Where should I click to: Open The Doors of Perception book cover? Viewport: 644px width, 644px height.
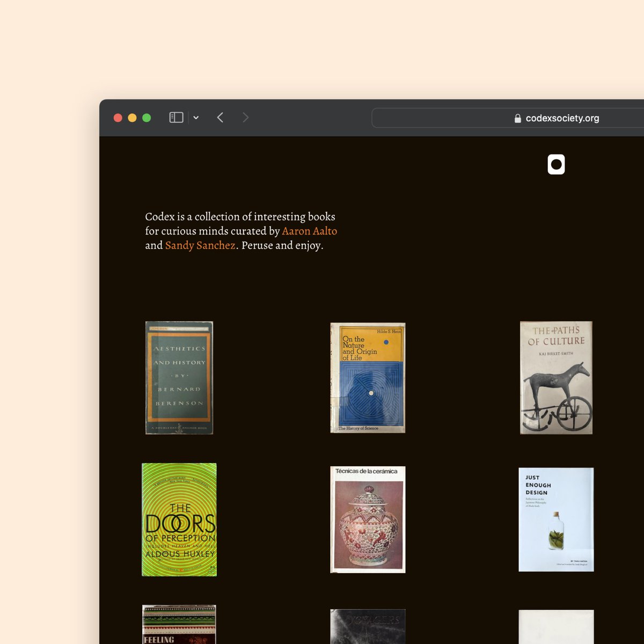coord(179,519)
